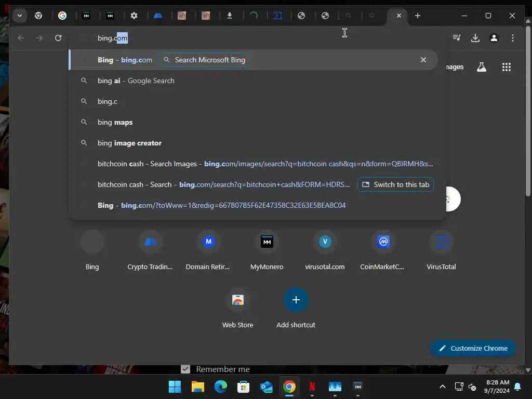This screenshot has height=399, width=532.
Task: Toggle Remember me checkbox in background window
Action: pos(185,369)
